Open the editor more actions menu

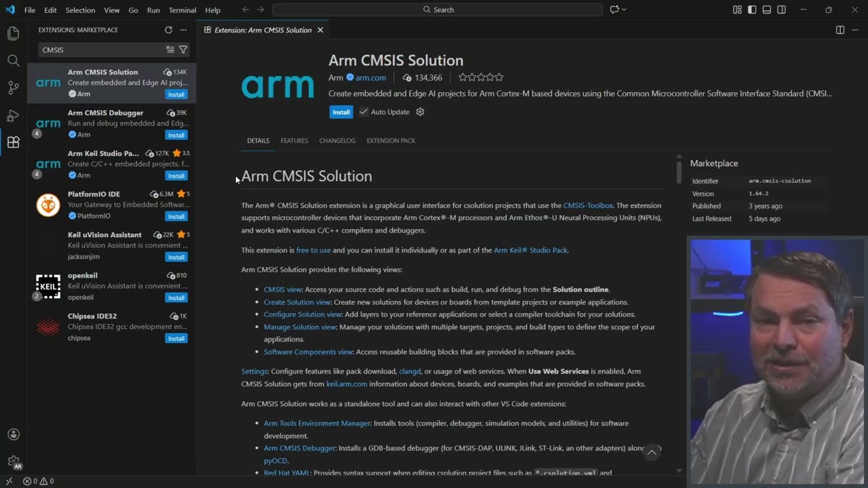pyautogui.click(x=855, y=30)
